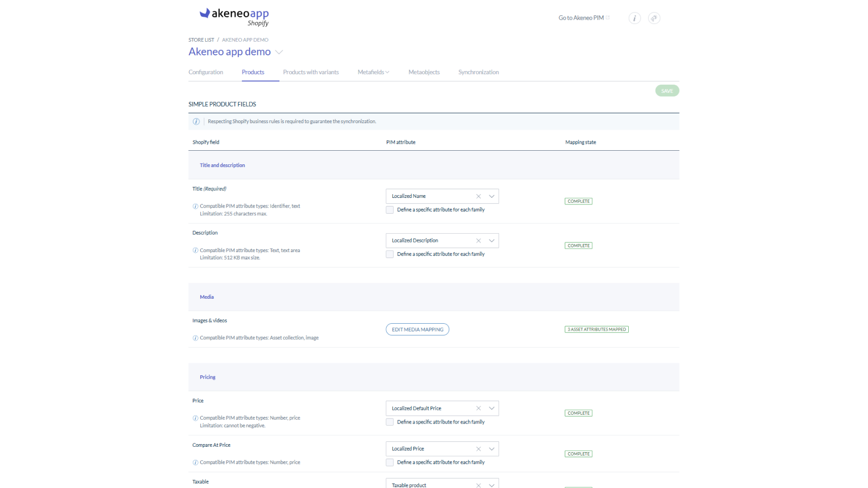Clear the Localized Default Price selection

click(478, 408)
